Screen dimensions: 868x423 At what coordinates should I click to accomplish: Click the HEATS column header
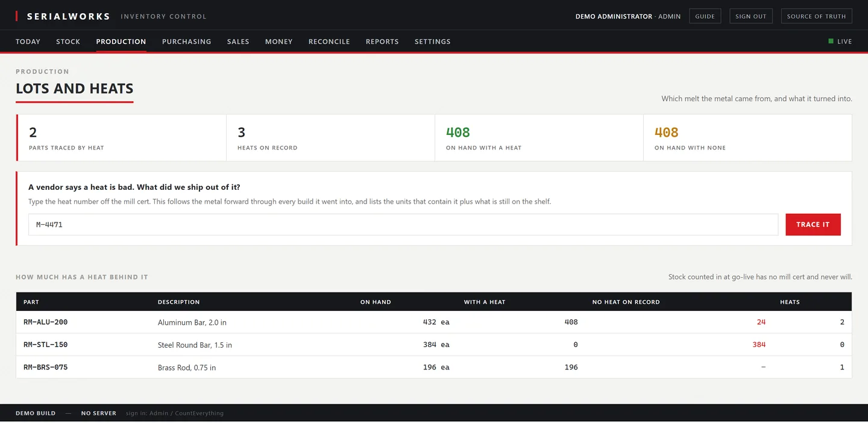(x=790, y=302)
